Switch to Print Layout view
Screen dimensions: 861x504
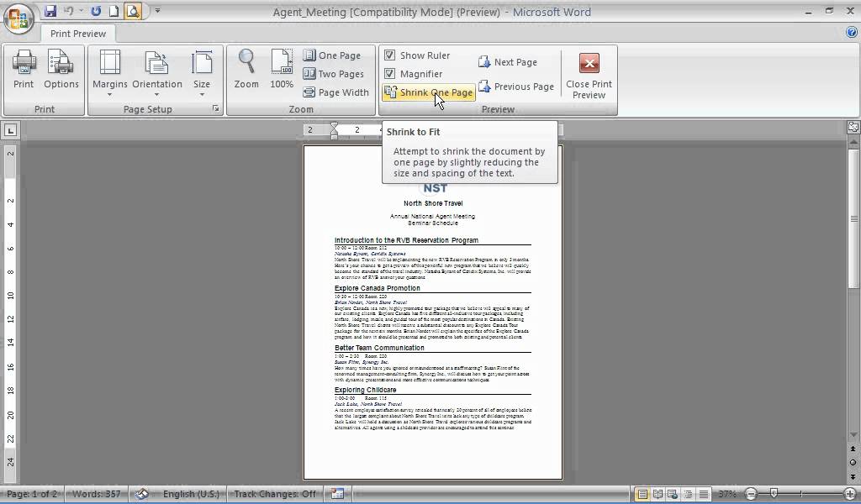(x=642, y=494)
